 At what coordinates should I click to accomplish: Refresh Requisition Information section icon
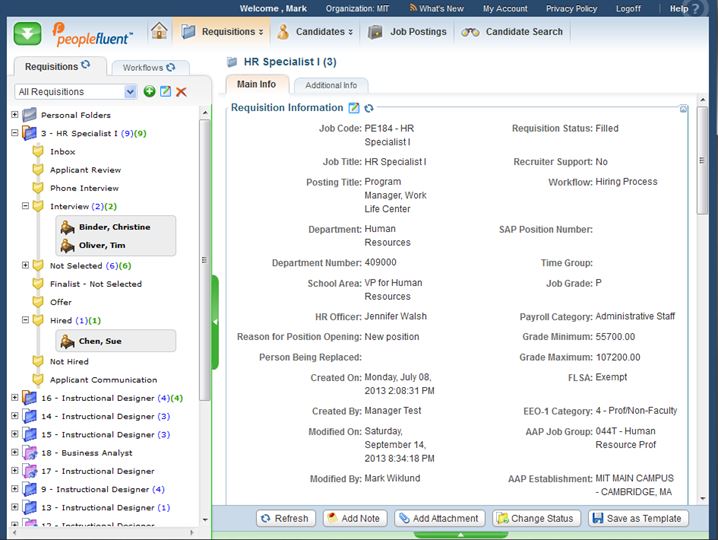(x=369, y=108)
